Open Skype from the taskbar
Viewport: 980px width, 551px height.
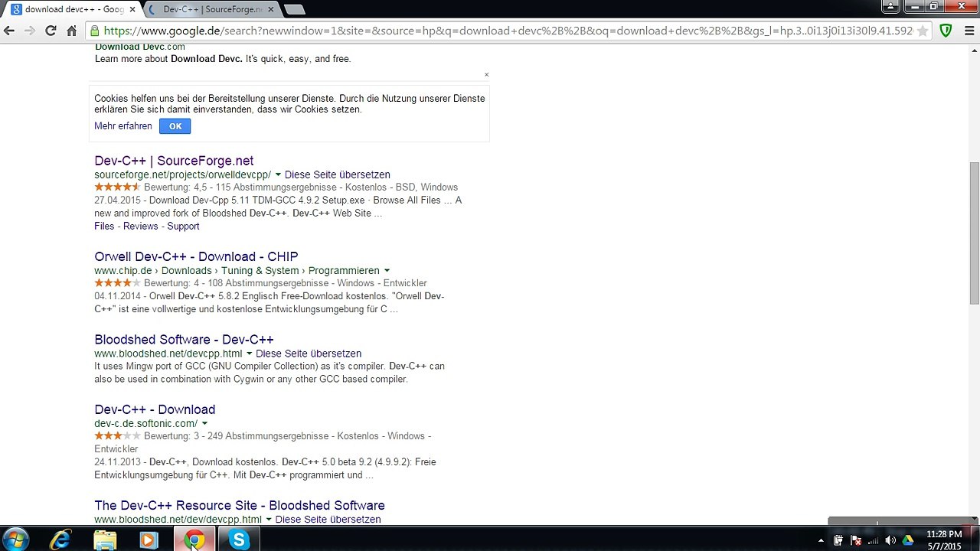click(x=240, y=540)
